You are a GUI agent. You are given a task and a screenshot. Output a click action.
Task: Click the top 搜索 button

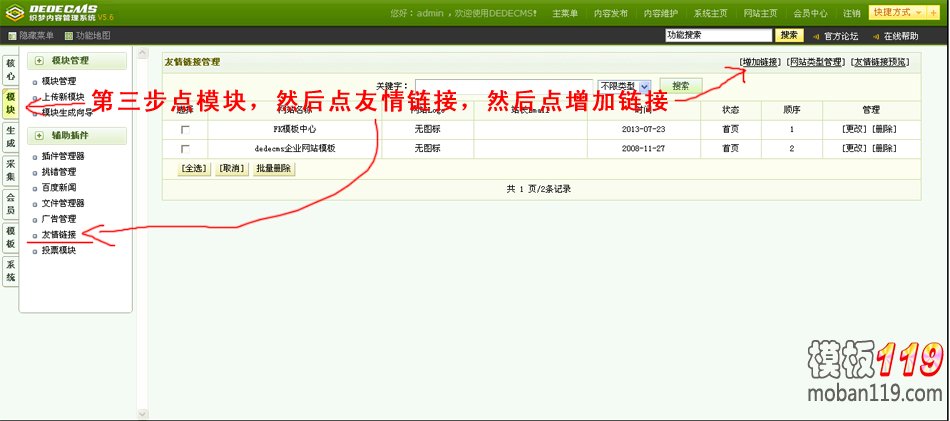[789, 36]
